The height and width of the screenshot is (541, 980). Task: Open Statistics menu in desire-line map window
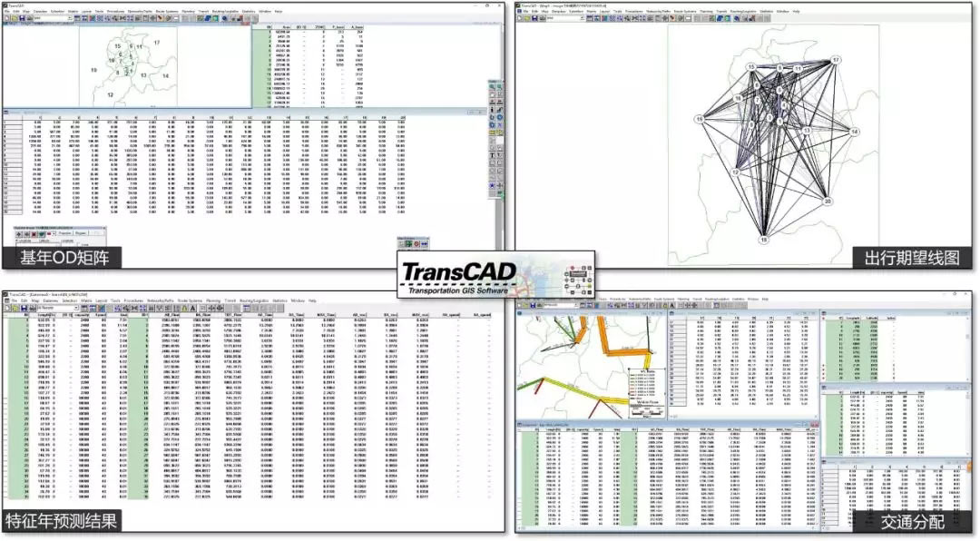click(766, 11)
